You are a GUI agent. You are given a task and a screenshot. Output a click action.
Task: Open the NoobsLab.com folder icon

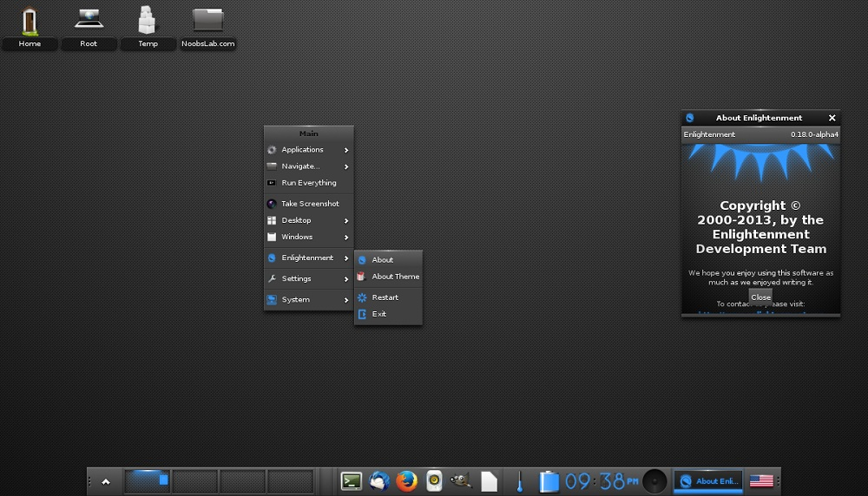(x=207, y=21)
